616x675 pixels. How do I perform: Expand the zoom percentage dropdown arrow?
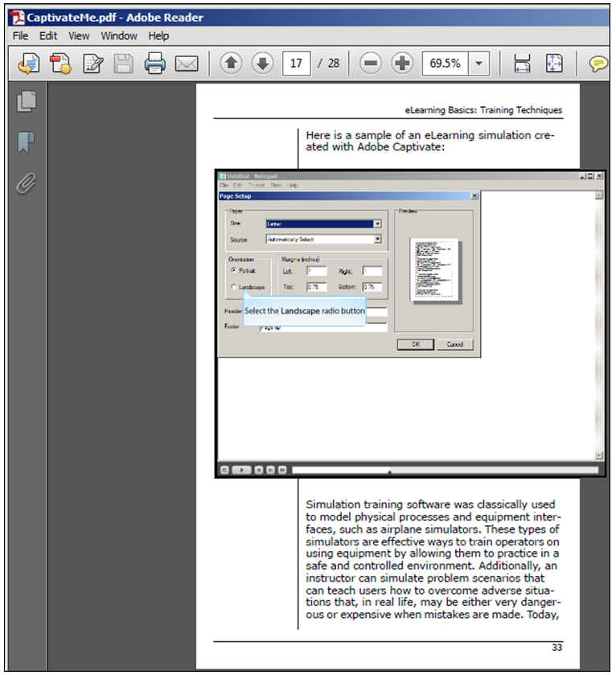[x=479, y=64]
